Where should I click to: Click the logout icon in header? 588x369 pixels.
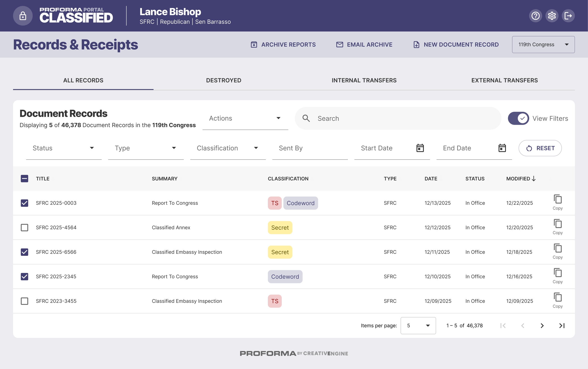pyautogui.click(x=568, y=16)
